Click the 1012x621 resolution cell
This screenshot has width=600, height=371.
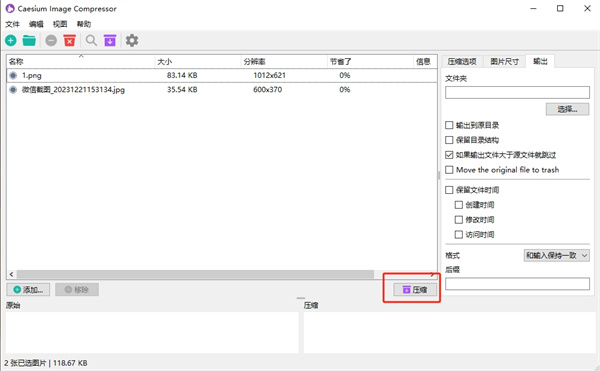point(269,75)
